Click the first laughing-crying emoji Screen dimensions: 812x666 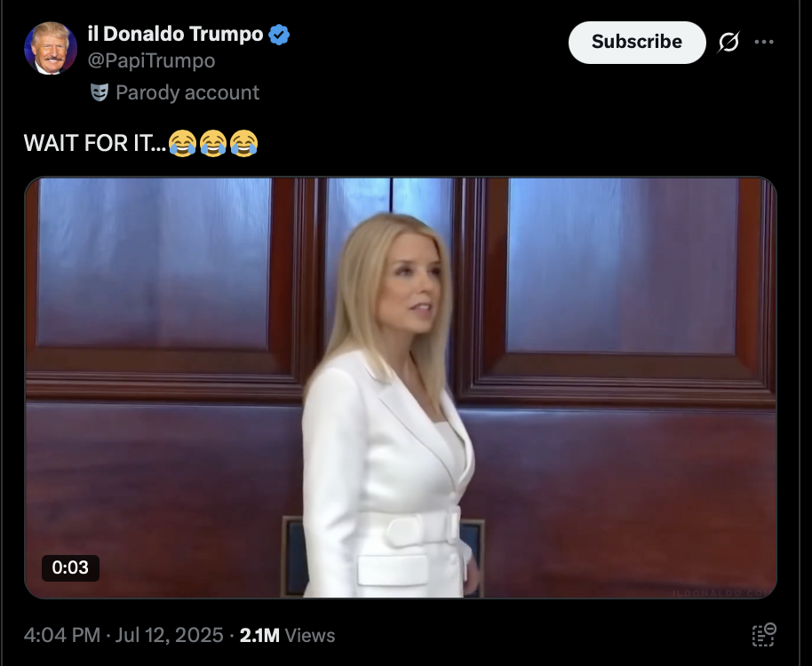click(x=182, y=143)
